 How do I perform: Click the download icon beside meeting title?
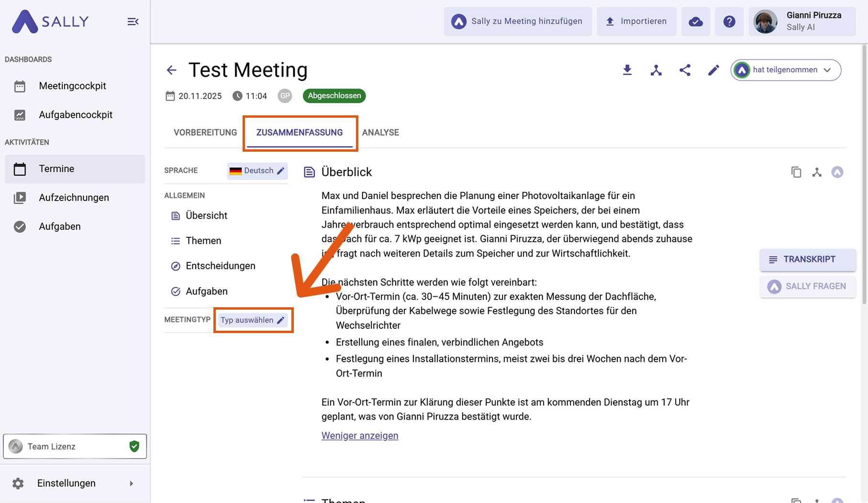pyautogui.click(x=627, y=70)
